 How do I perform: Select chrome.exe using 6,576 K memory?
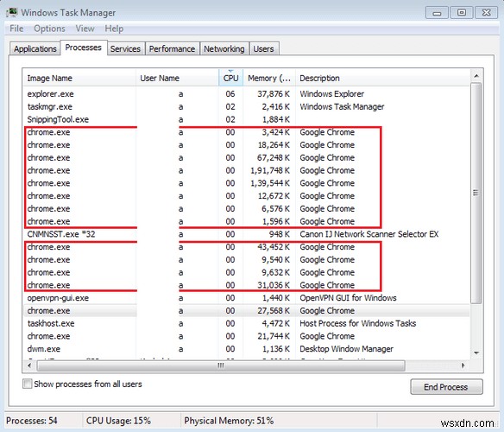pyautogui.click(x=247, y=209)
